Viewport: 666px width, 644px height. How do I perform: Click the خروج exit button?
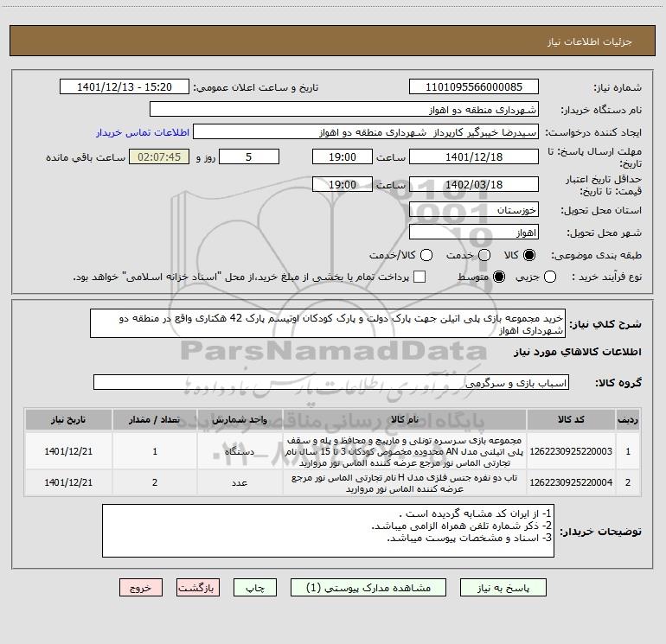(x=141, y=588)
